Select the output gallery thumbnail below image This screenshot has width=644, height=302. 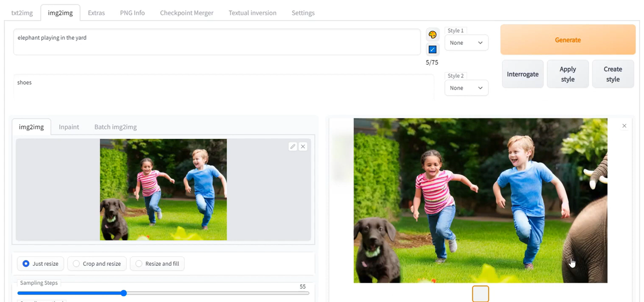coord(480,293)
